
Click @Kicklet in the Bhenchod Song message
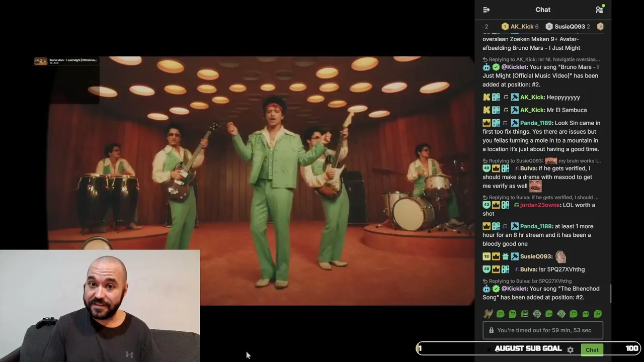pos(514,289)
